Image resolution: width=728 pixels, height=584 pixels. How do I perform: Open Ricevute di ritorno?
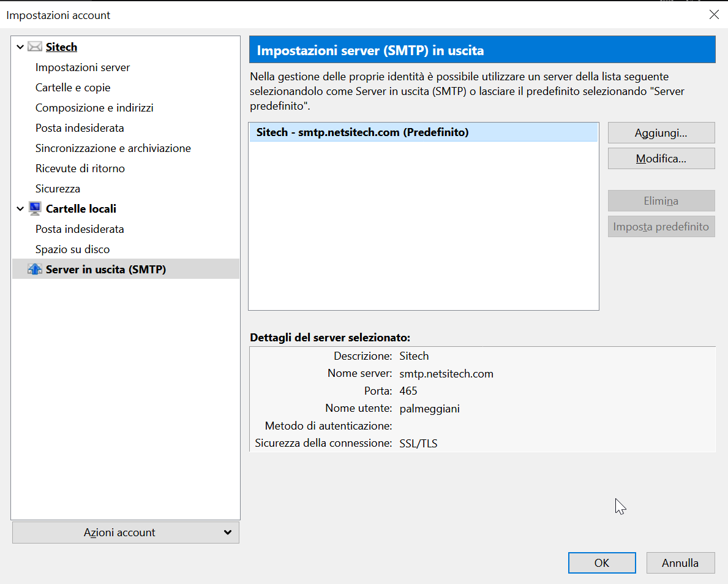click(x=80, y=169)
